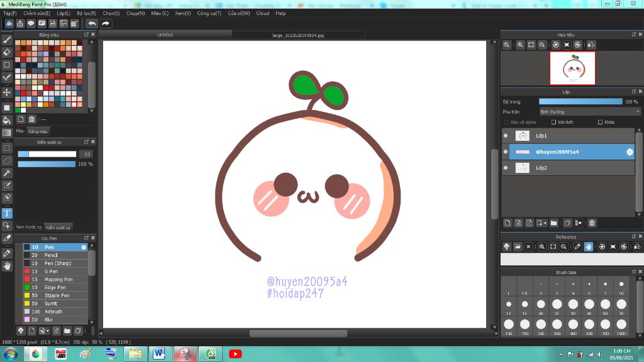Zoom out using the Hoa tiêu navigator panel
644x362 pixels.
542,45
